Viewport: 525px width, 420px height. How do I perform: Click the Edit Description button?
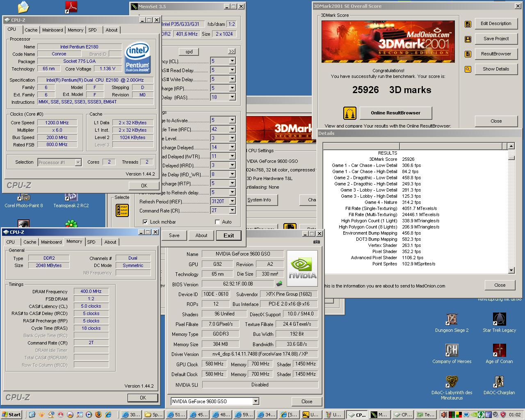click(x=496, y=24)
